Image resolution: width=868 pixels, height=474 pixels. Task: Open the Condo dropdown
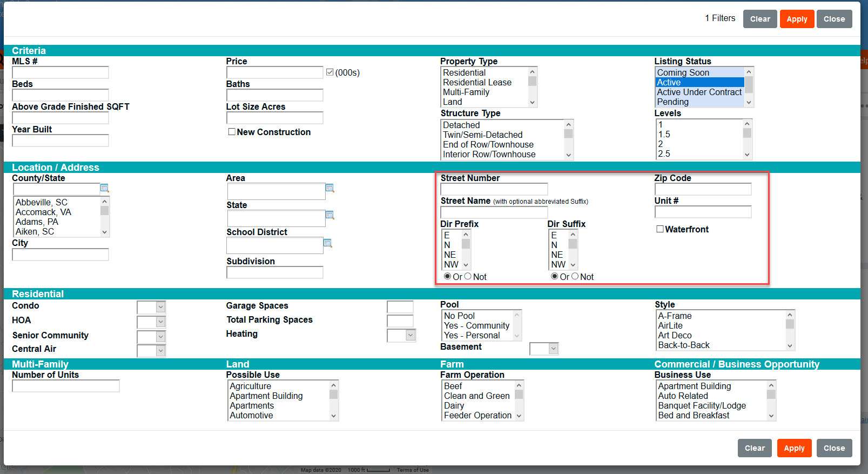(x=151, y=307)
